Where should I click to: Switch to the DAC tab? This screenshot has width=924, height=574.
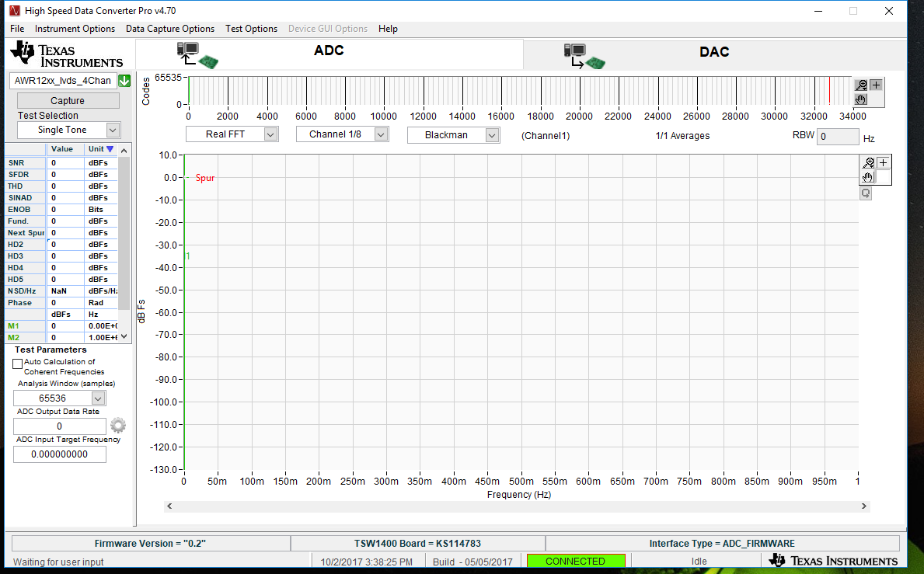pos(714,55)
